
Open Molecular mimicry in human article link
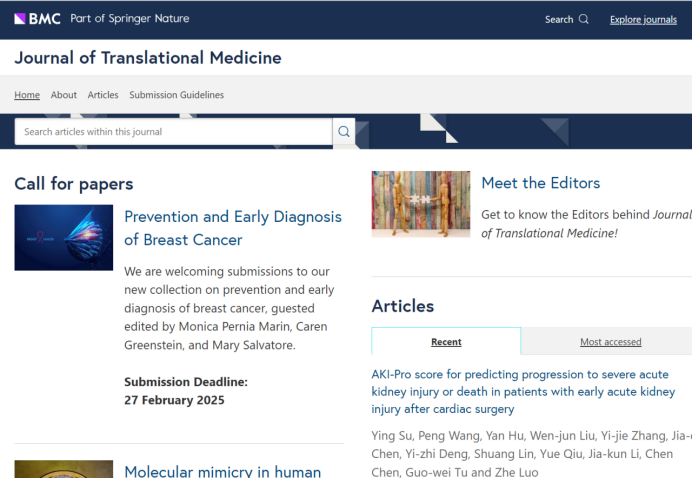[x=222, y=471]
